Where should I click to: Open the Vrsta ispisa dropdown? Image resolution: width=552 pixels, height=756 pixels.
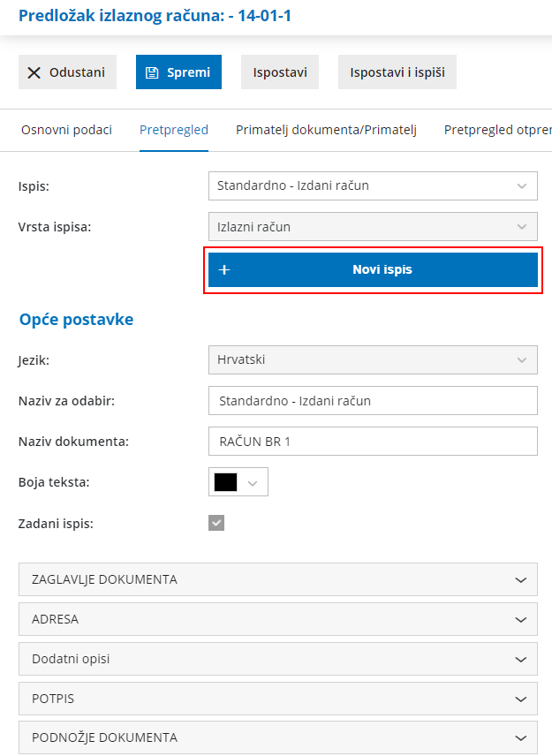[372, 226]
